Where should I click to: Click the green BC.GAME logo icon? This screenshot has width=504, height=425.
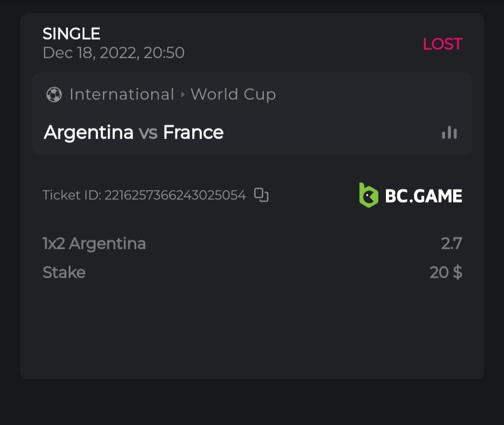368,195
